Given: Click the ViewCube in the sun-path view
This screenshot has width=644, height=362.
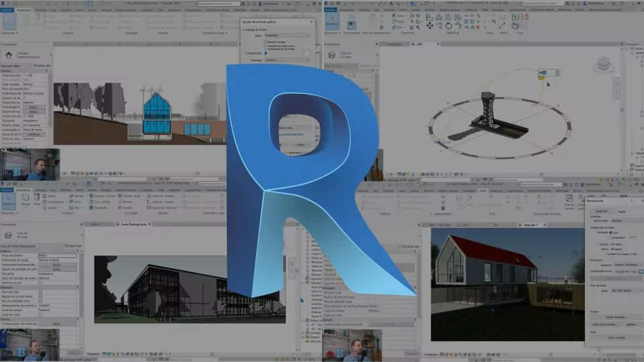Looking at the screenshot, I should tap(603, 64).
